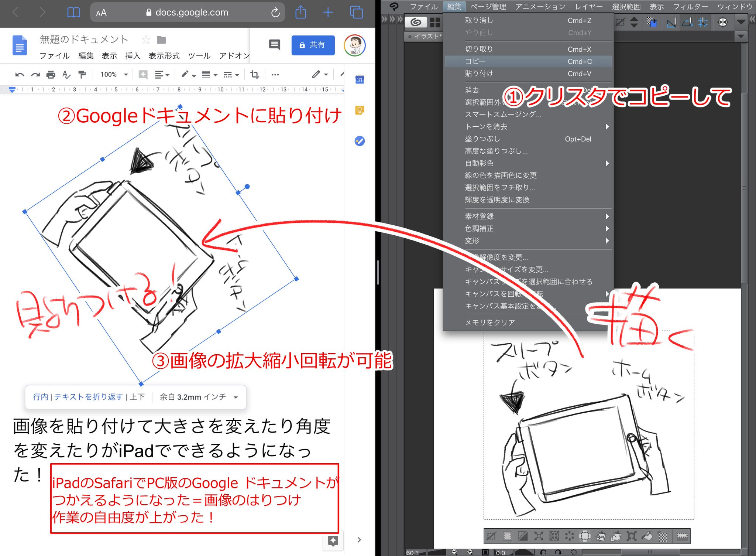Viewport: 756px width, 556px height.
Task: Toggle snap to grid in Clip Studio
Action: [703, 23]
